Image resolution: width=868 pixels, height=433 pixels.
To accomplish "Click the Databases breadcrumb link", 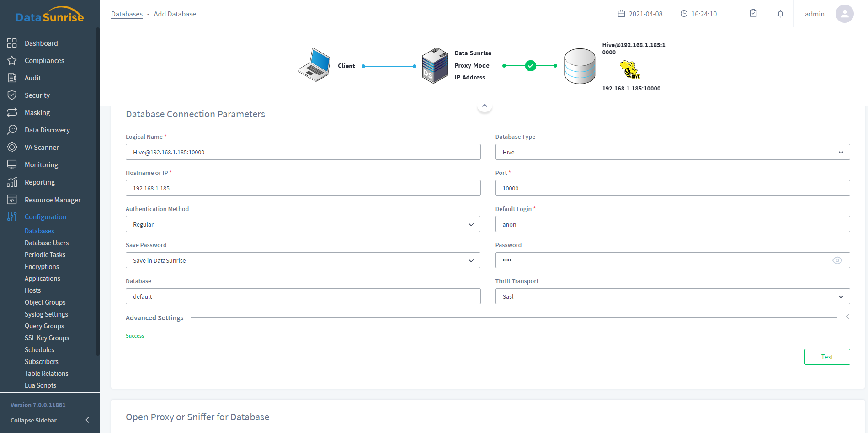I will (x=127, y=14).
